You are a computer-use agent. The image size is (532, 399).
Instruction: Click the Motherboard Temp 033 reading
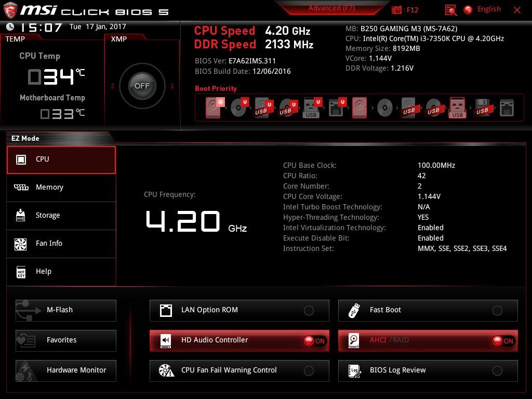click(x=62, y=114)
